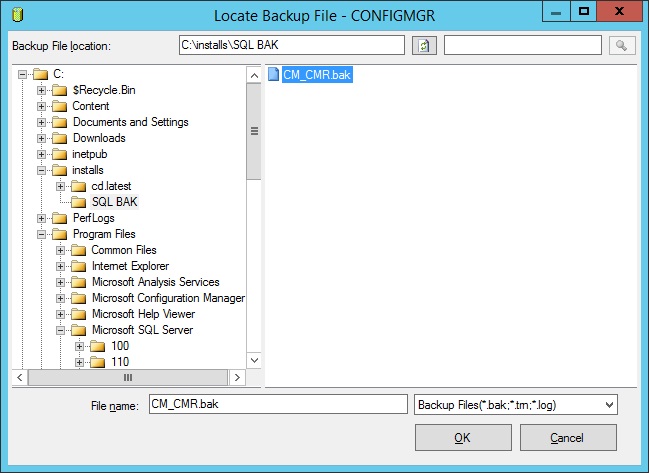The image size is (649, 473).
Task: Collapse the Program Files tree node
Action: (x=42, y=234)
